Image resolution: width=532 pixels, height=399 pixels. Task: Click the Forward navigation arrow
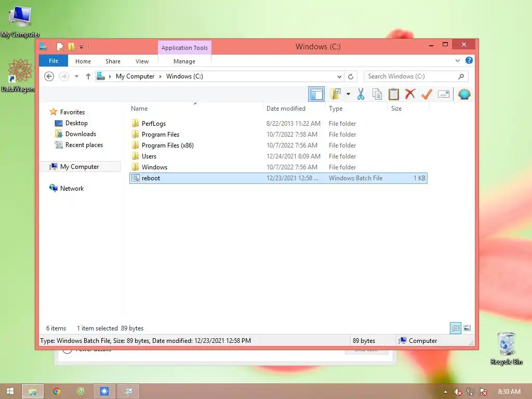coord(64,76)
